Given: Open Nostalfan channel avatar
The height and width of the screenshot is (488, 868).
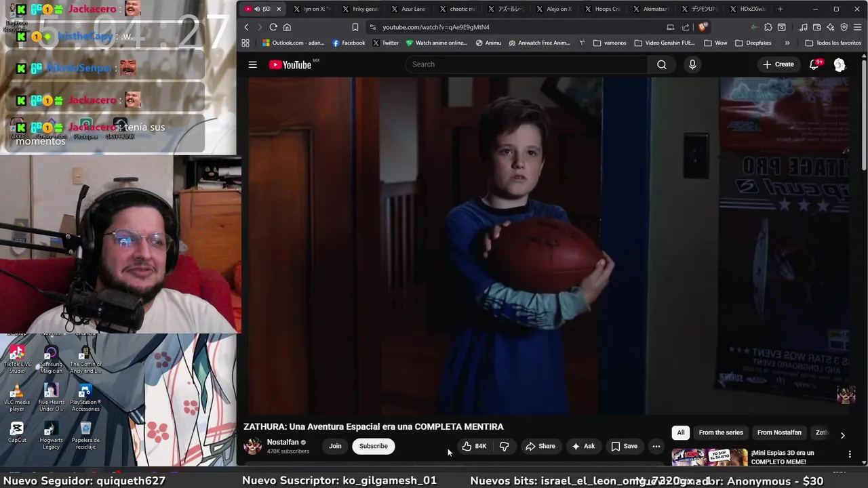Looking at the screenshot, I should [x=253, y=446].
